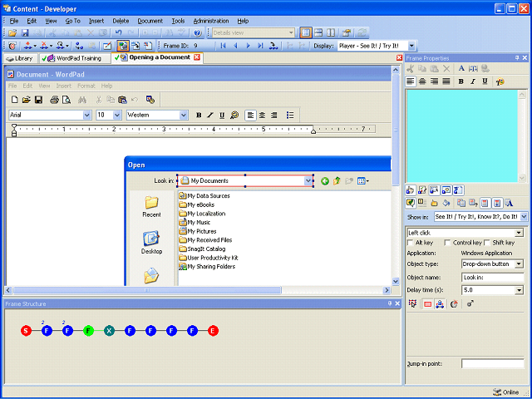Open the Object type dropdown

(x=519, y=264)
